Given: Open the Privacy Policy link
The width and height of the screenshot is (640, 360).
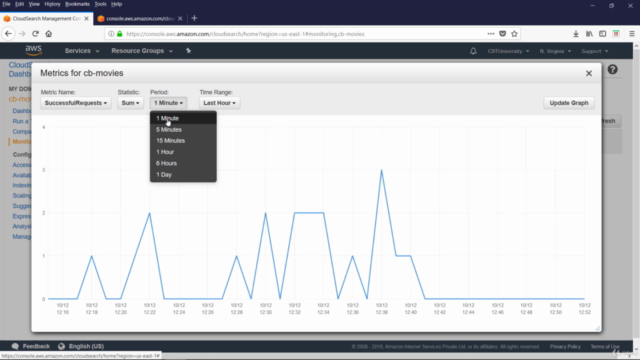Looking at the screenshot, I should point(565,347).
